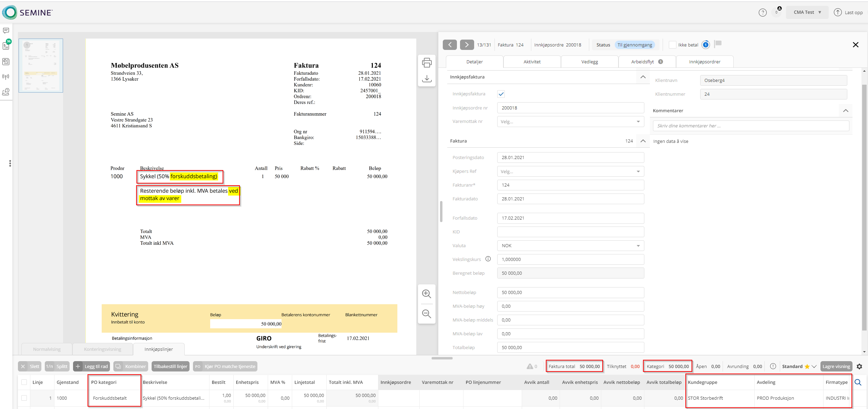Go to the previous invoice arrow
The width and height of the screenshot is (868, 409).
[x=450, y=45]
